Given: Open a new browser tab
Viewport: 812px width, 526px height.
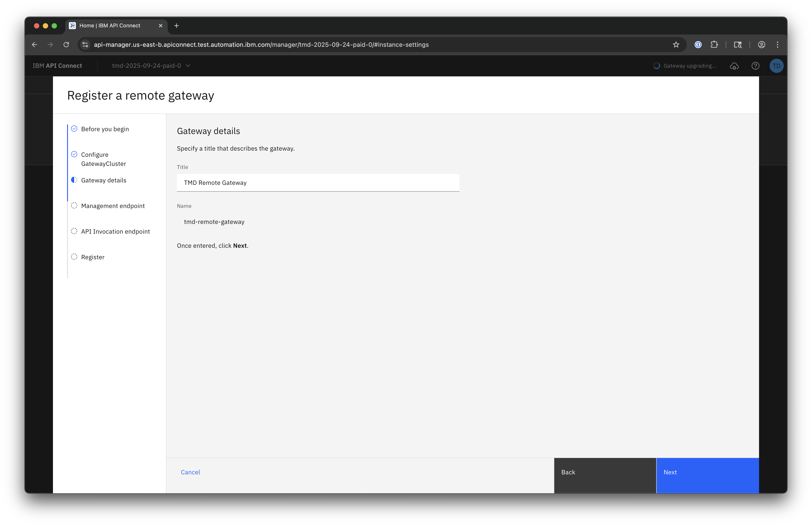Looking at the screenshot, I should (176, 26).
